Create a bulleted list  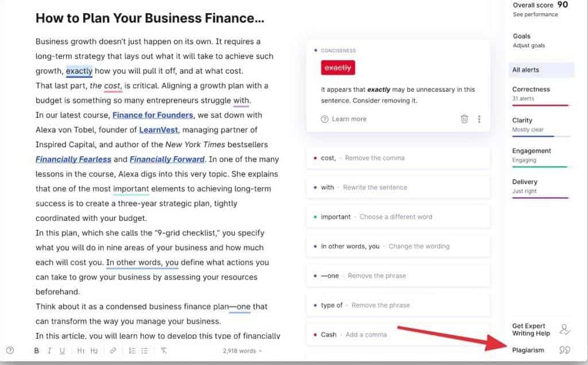click(x=144, y=349)
